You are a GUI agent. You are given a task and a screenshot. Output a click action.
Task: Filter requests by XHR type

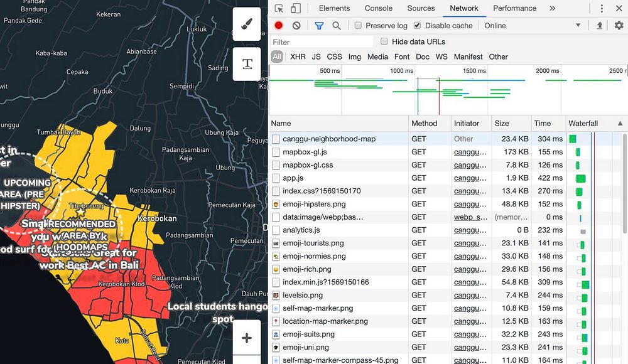(x=298, y=56)
